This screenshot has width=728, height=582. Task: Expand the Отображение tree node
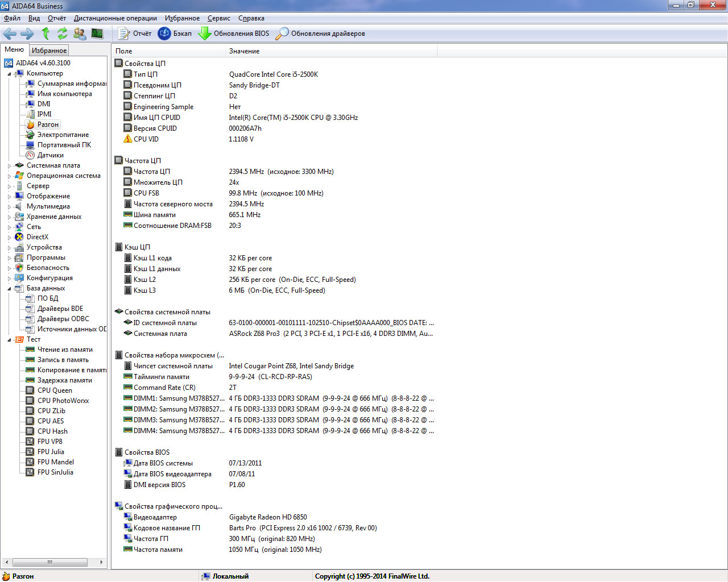[x=9, y=197]
